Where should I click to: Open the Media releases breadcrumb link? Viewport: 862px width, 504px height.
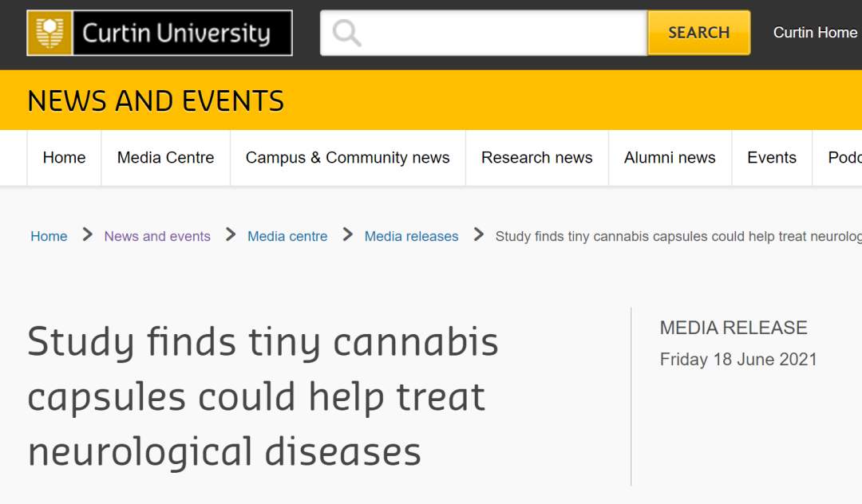click(411, 236)
